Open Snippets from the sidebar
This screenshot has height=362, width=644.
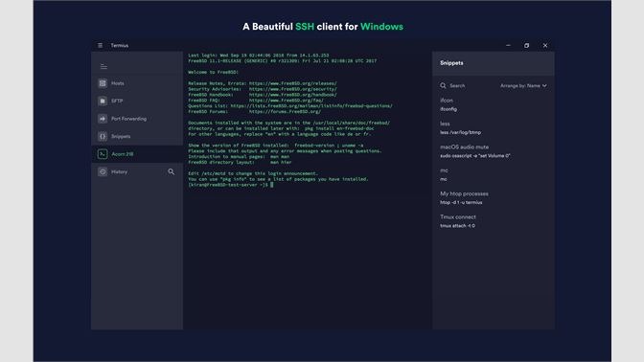point(137,136)
